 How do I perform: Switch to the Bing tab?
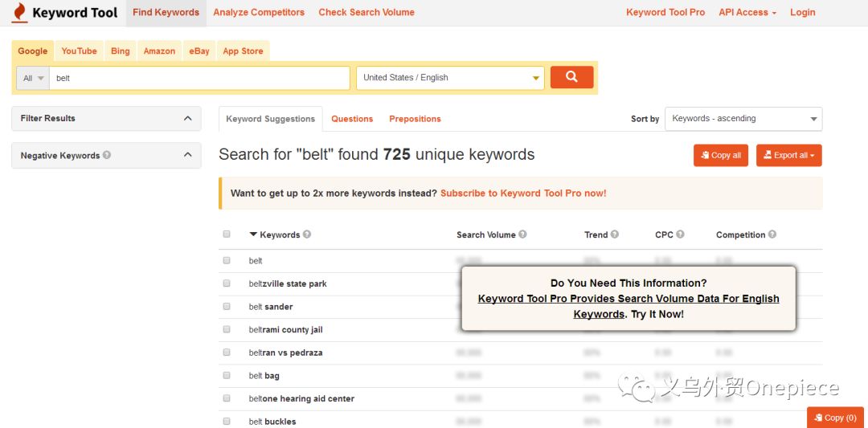[x=120, y=51]
